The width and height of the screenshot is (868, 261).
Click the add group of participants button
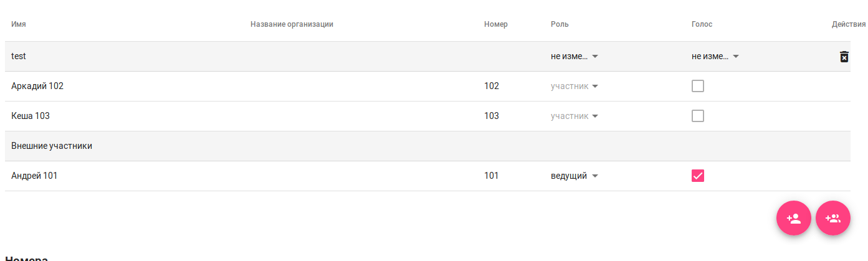(x=832, y=219)
